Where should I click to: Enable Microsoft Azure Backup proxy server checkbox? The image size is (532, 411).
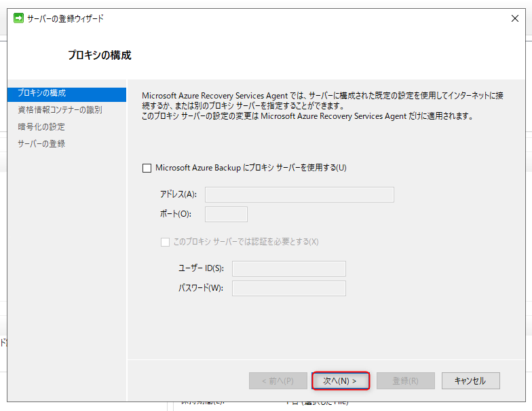pyautogui.click(x=147, y=168)
